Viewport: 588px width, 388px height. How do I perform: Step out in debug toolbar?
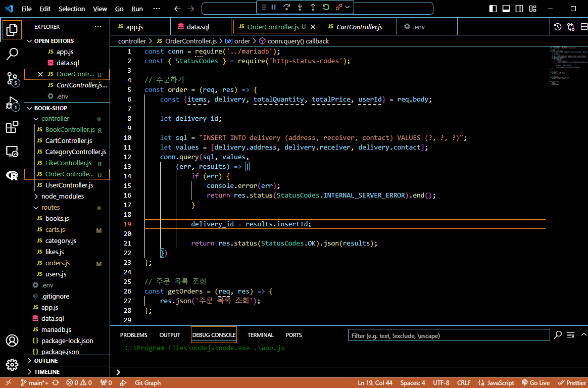click(x=313, y=7)
